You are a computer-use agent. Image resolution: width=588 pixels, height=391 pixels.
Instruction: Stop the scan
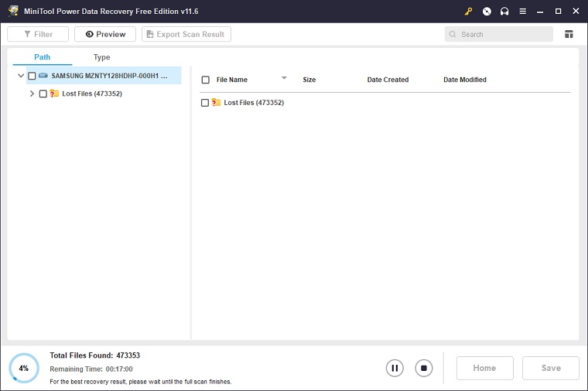424,368
